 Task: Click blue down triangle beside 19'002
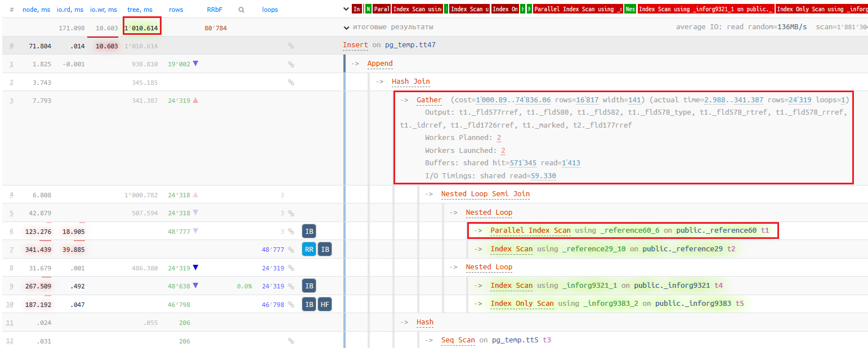coord(195,64)
